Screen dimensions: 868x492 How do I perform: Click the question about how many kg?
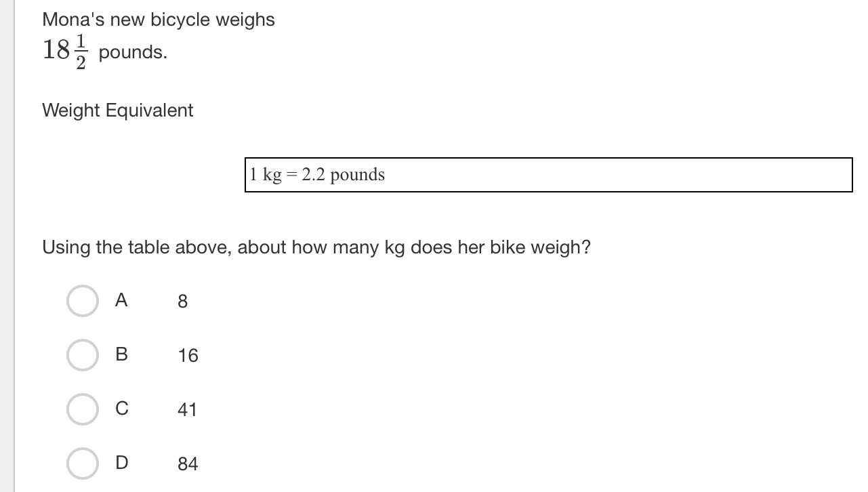(316, 247)
